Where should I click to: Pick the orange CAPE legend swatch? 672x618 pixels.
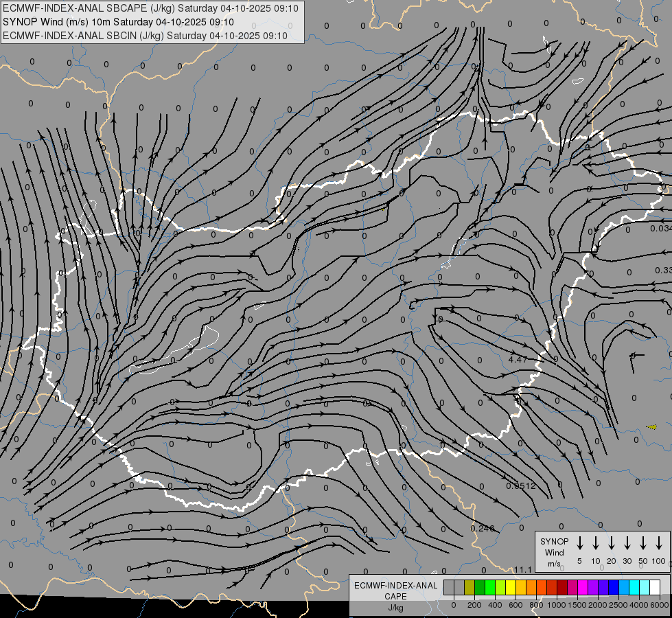click(x=531, y=588)
